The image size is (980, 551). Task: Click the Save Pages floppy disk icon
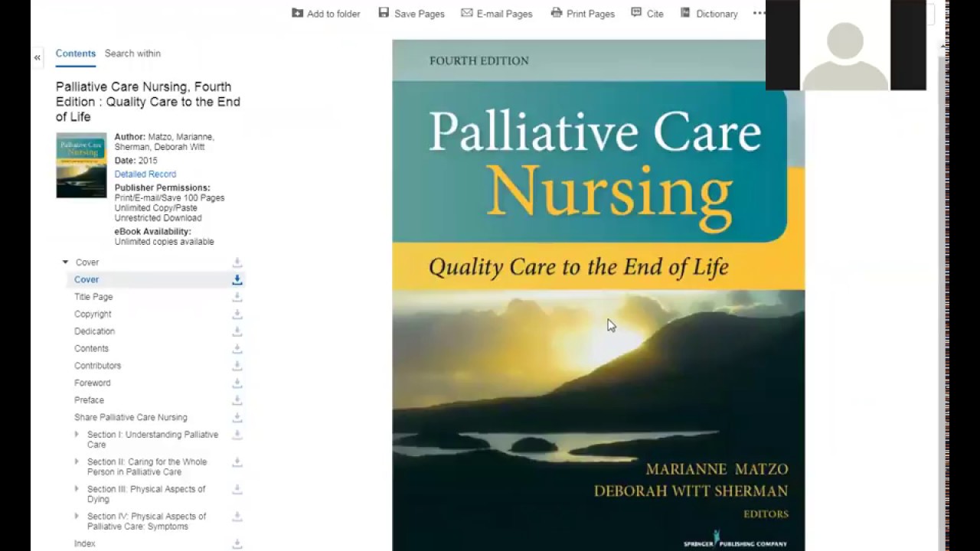[x=384, y=13]
